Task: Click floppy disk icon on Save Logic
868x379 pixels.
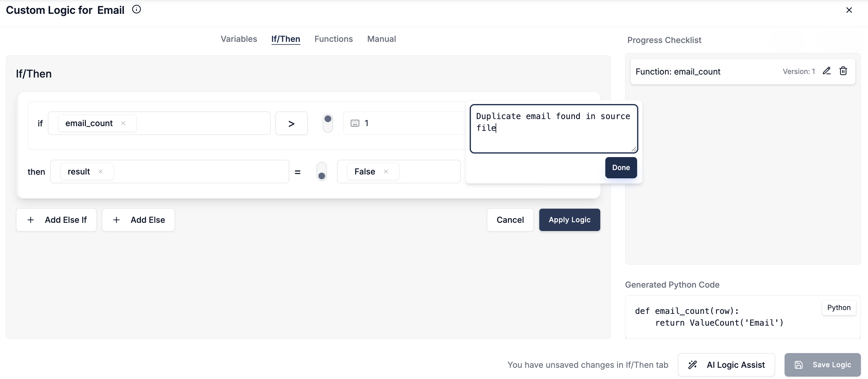Action: click(x=799, y=365)
